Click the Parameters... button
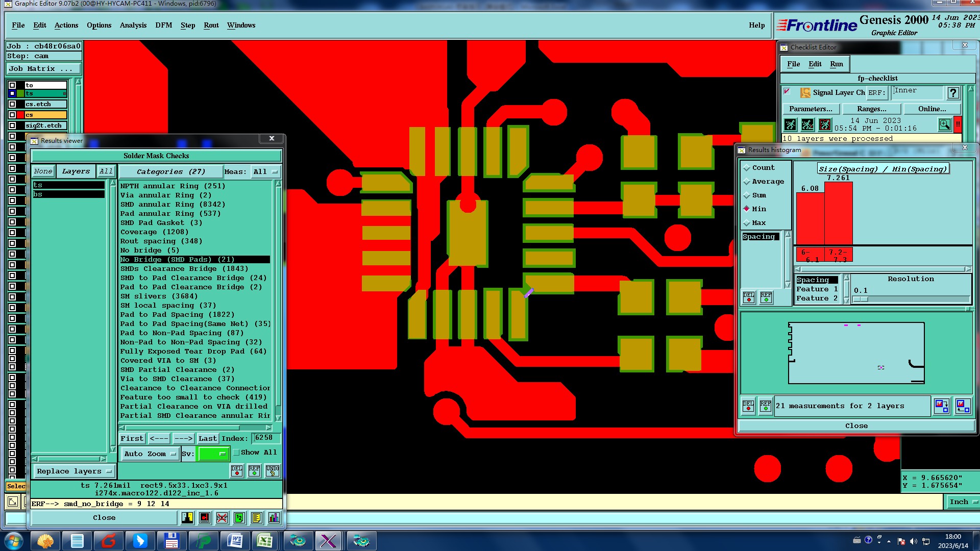 point(810,109)
